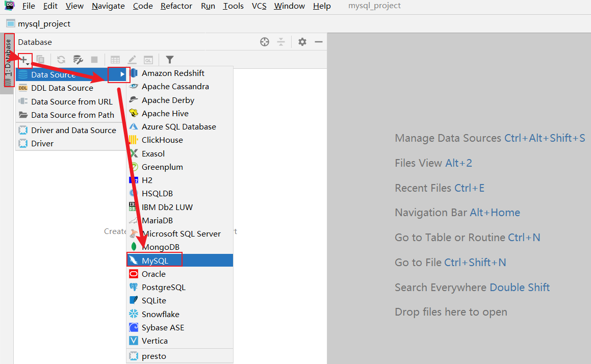This screenshot has height=364, width=591.
Task: Open the Help menu
Action: click(322, 6)
